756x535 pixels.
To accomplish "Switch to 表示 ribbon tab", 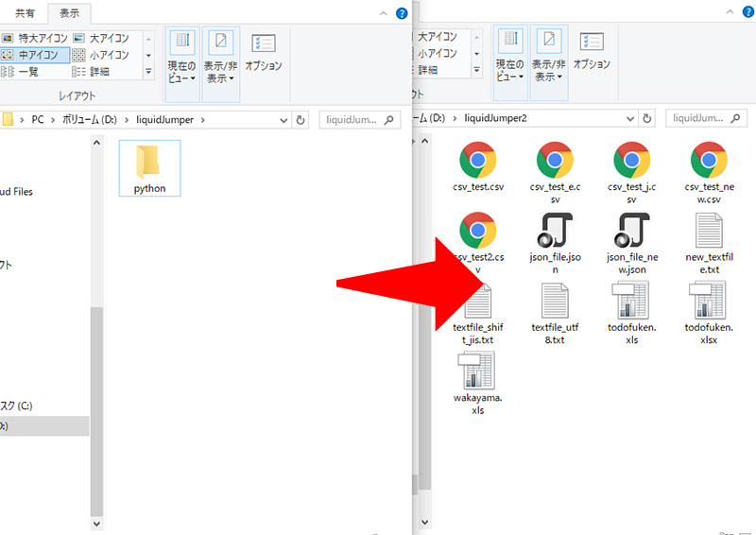I will click(x=69, y=13).
